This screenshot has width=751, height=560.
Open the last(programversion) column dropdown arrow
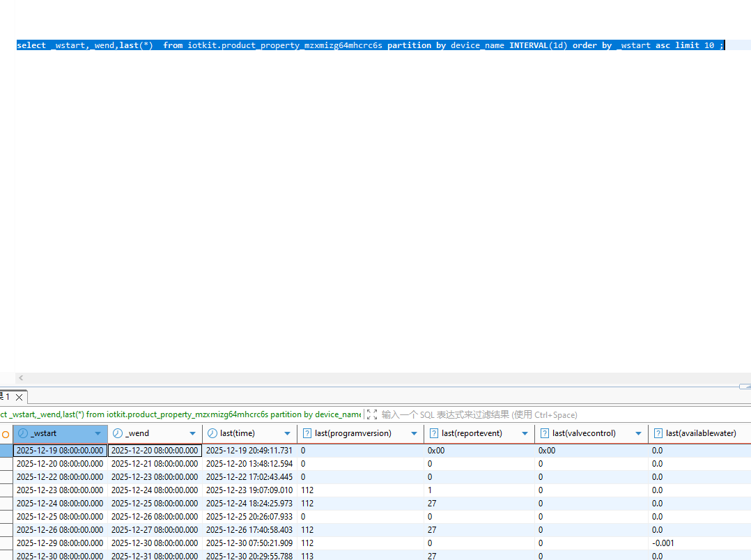[x=414, y=433]
